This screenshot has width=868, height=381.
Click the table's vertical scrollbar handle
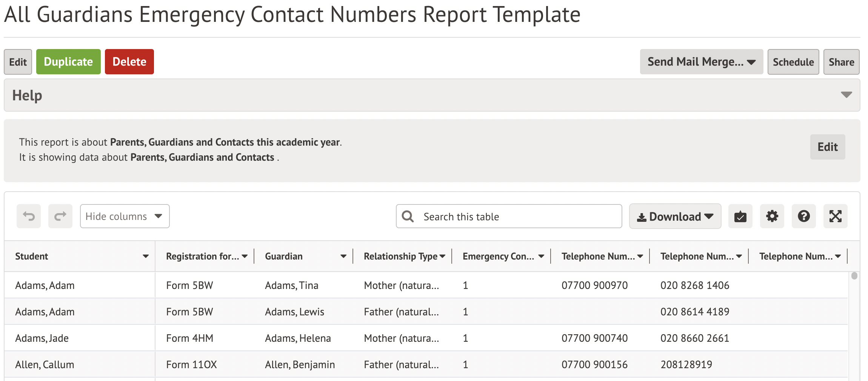coord(854,276)
